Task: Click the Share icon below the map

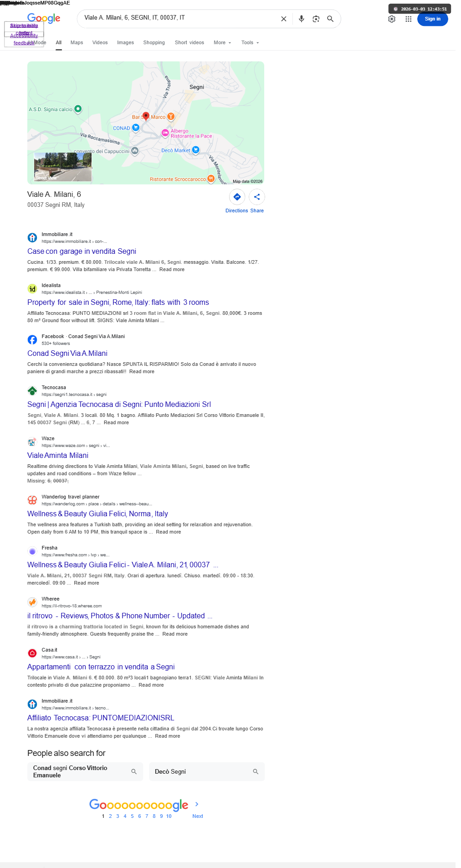Action: click(257, 197)
